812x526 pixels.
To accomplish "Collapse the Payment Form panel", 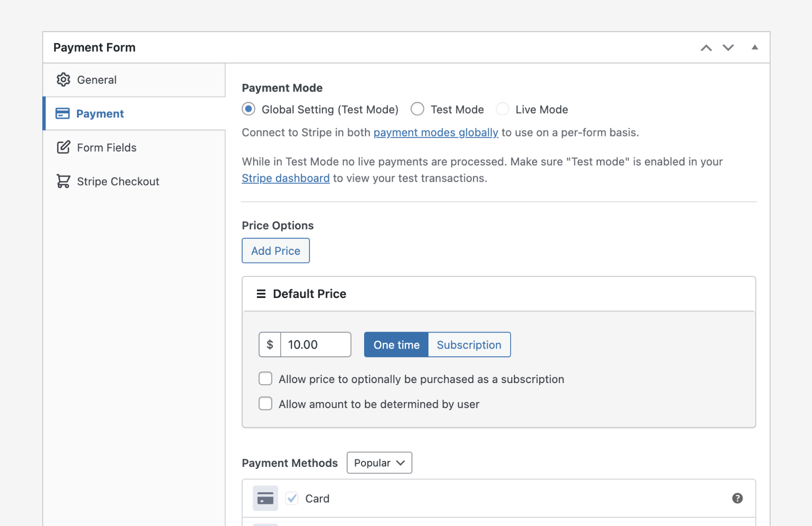I will (755, 47).
